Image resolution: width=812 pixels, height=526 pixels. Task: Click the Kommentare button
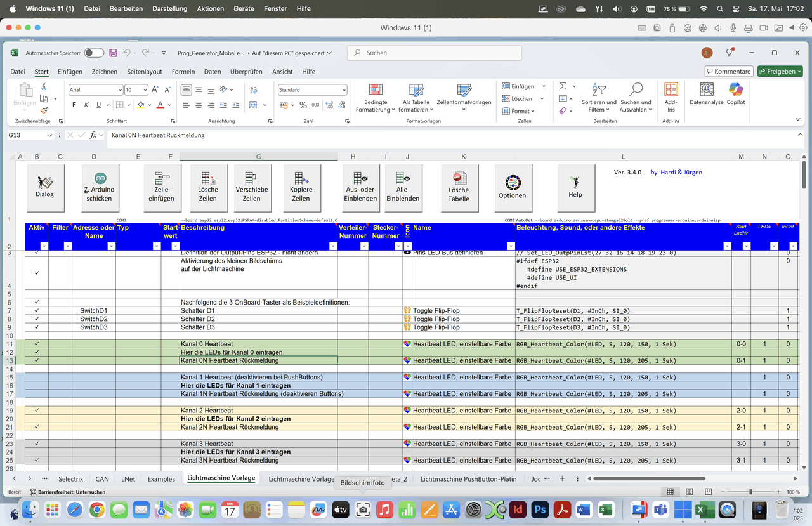[x=729, y=72]
